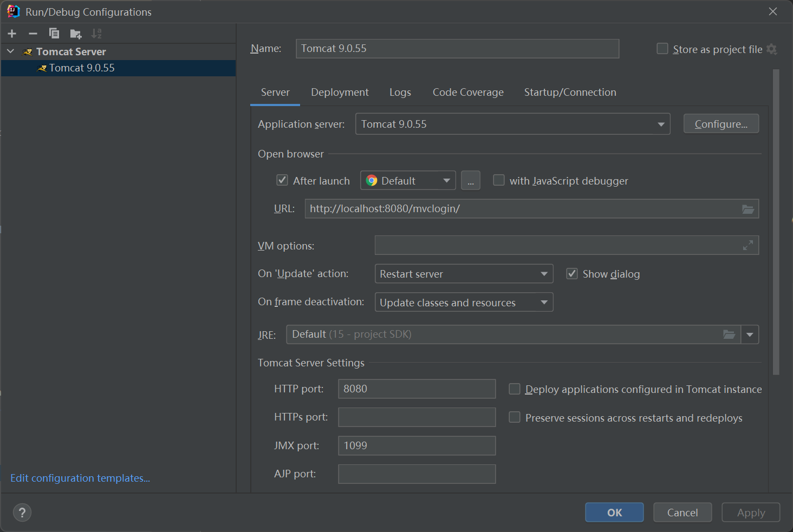Viewport: 793px width, 532px height.
Task: Toggle After launch checkbox
Action: click(282, 180)
